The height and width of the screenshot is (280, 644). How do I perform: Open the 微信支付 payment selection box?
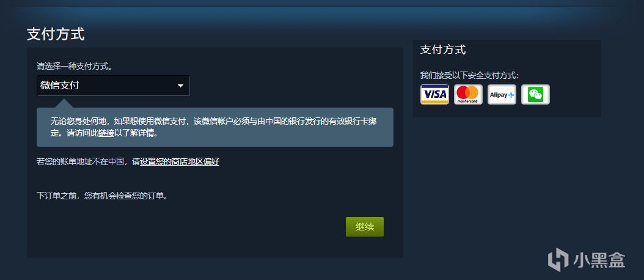(x=113, y=86)
